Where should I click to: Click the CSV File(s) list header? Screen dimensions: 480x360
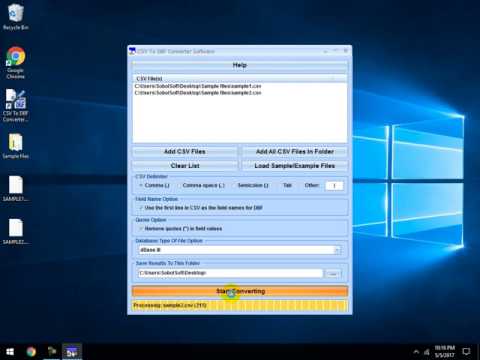pos(239,79)
